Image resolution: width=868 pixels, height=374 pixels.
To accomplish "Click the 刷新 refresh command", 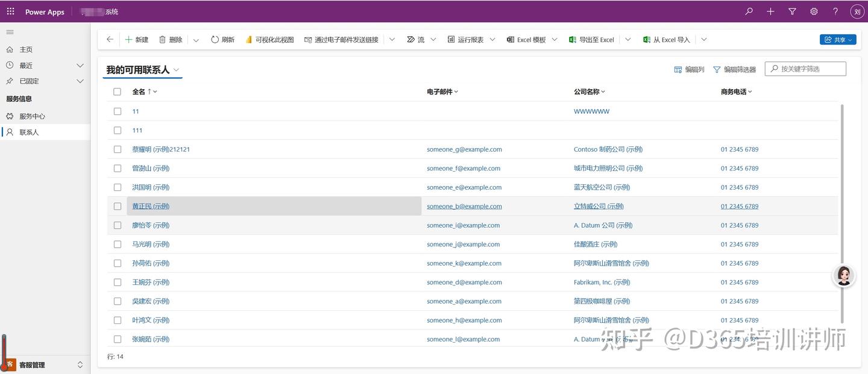I will (222, 40).
